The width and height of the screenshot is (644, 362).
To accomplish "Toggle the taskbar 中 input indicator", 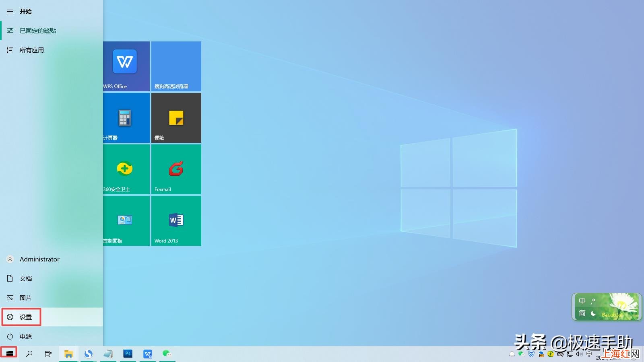I will click(589, 354).
